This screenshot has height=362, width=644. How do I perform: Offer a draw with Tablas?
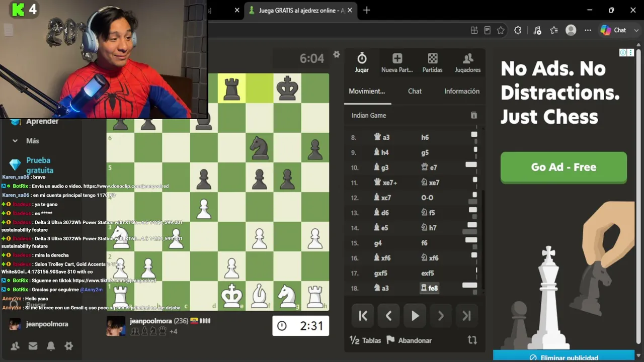tap(365, 340)
